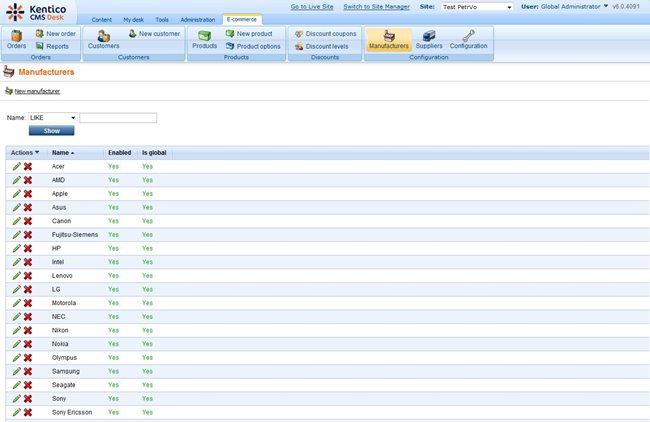The image size is (650, 422).
Task: Delete the Intel manufacturer
Action: pyautogui.click(x=28, y=262)
